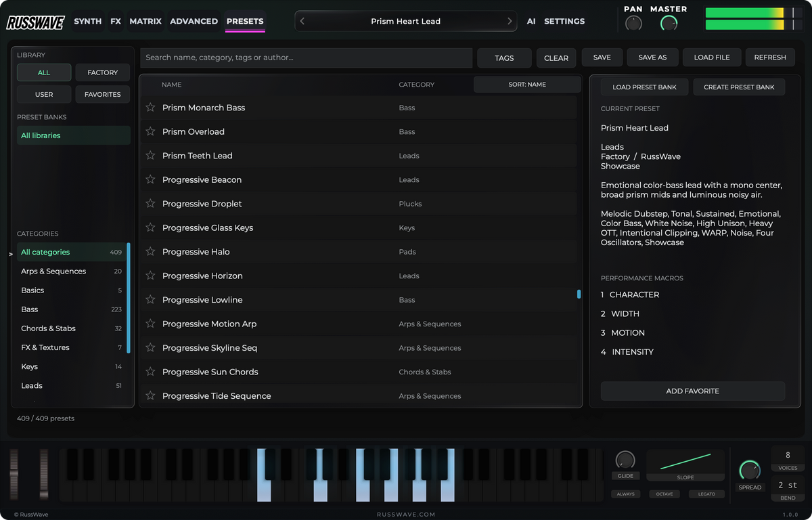
Task: Star the Prism Overload preset
Action: 150,131
